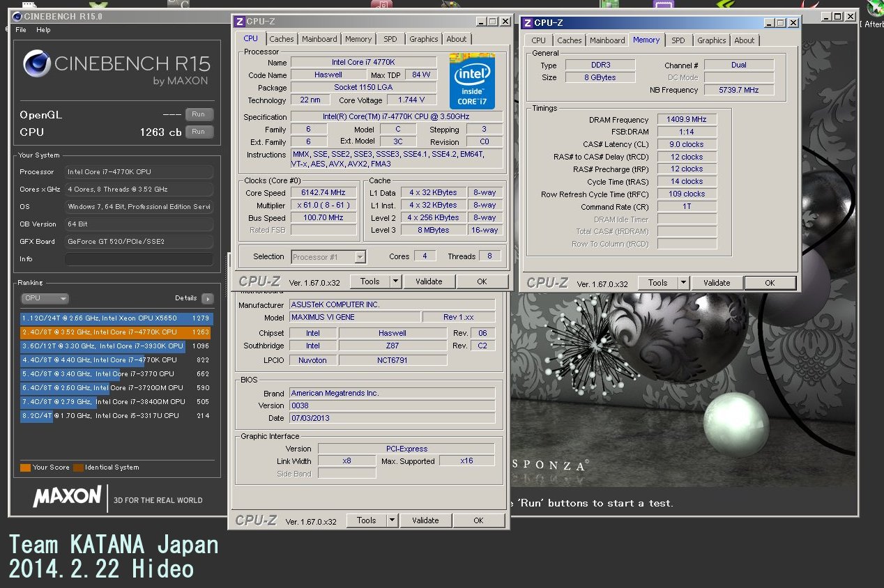Open SPD tab in left CPU-Z window
The height and width of the screenshot is (588, 884).
[390, 40]
